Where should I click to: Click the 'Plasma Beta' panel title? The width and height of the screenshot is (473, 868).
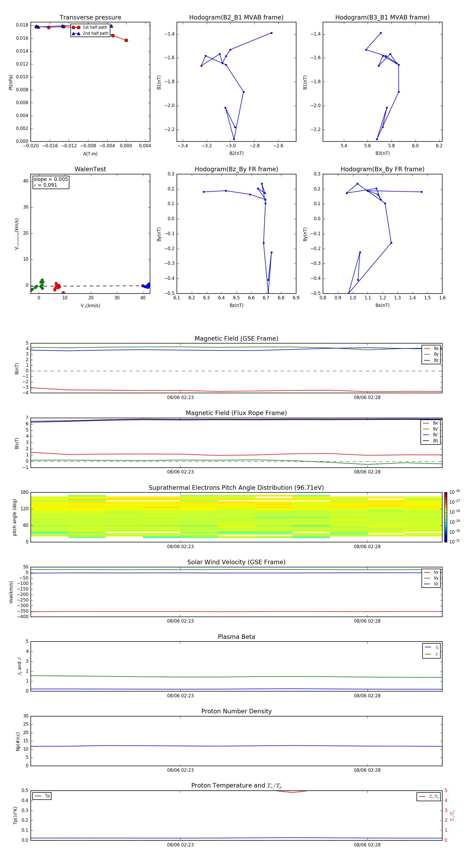[x=236, y=637]
